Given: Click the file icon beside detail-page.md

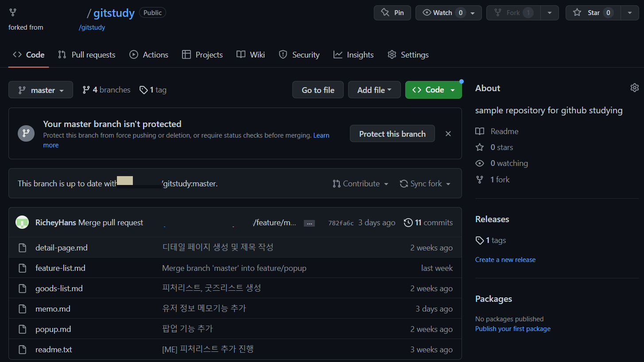Looking at the screenshot, I should (x=23, y=248).
